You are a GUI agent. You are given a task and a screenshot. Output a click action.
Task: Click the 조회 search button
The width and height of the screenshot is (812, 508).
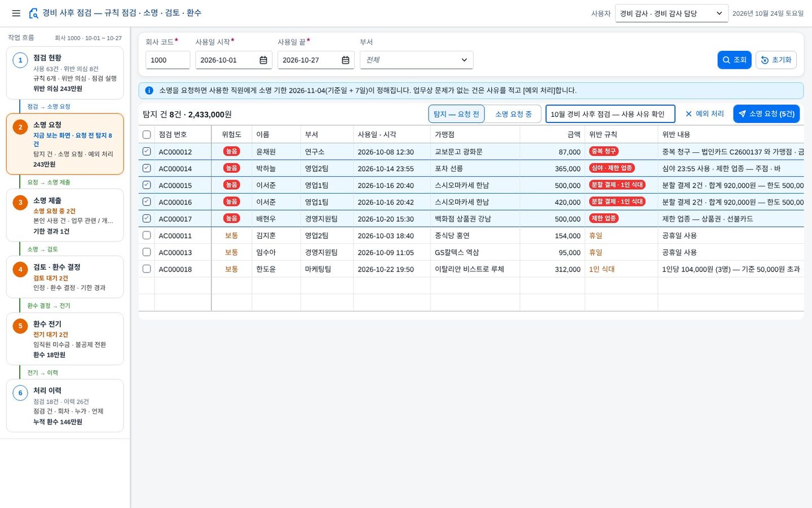(734, 60)
